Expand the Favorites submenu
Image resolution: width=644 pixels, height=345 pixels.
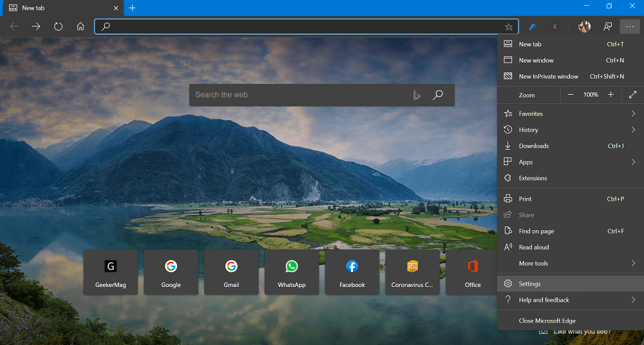tap(571, 114)
